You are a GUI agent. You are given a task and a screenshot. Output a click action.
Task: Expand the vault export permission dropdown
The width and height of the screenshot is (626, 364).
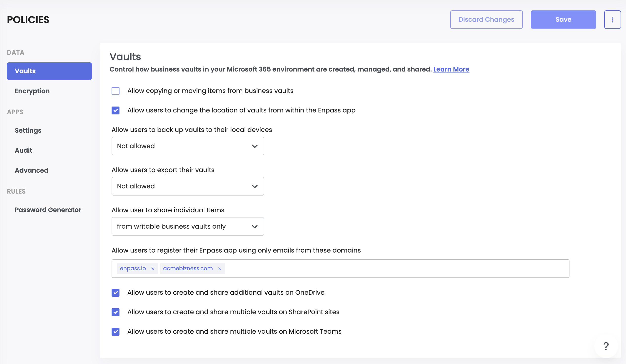click(x=188, y=186)
